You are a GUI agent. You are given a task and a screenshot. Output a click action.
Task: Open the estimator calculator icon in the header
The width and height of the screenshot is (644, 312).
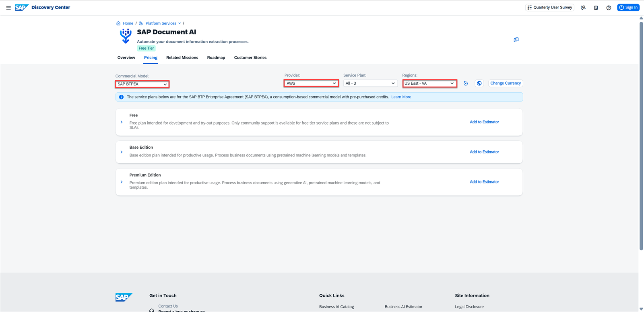(596, 8)
